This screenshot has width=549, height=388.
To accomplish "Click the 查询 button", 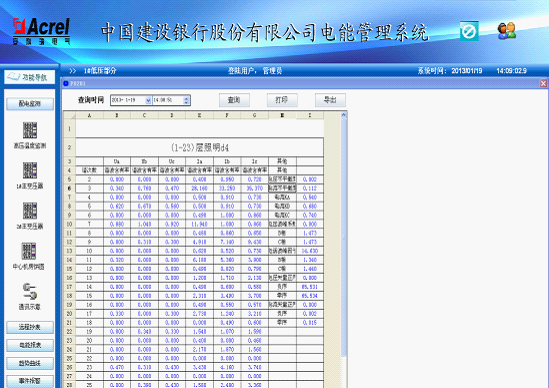I will pyautogui.click(x=234, y=100).
